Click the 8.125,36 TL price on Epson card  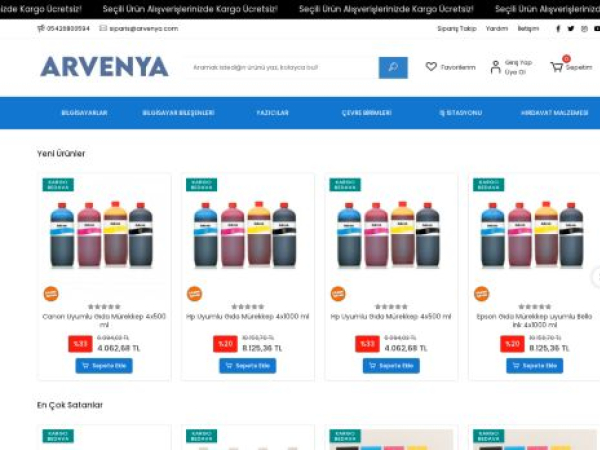(549, 348)
